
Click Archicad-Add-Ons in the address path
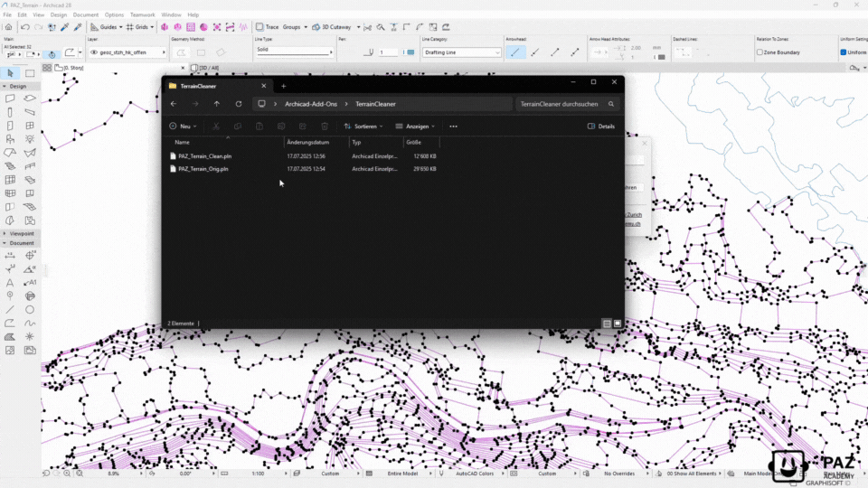(311, 104)
